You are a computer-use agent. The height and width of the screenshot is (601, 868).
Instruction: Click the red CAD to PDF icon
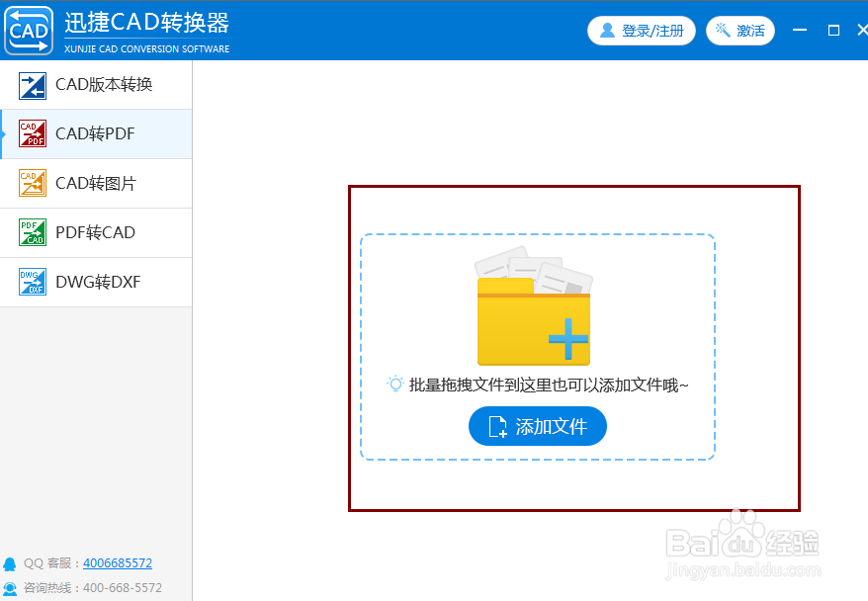pos(32,133)
